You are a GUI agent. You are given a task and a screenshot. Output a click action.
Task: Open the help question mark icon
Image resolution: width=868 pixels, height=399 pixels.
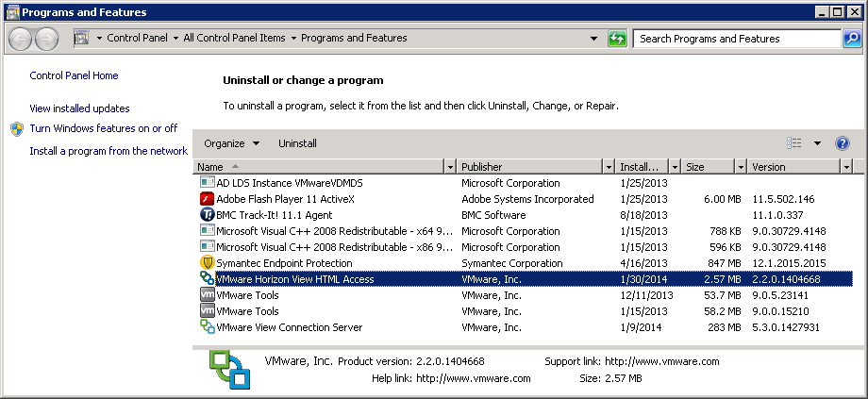[843, 143]
